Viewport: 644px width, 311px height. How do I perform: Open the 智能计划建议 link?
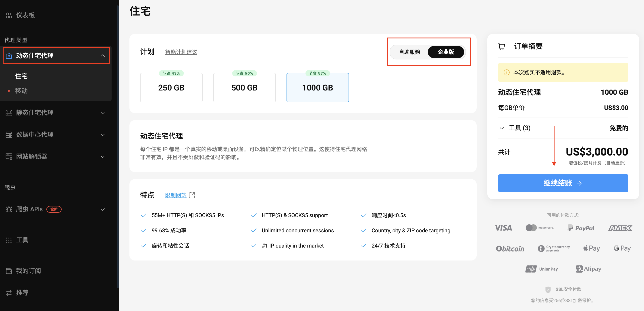coord(181,52)
